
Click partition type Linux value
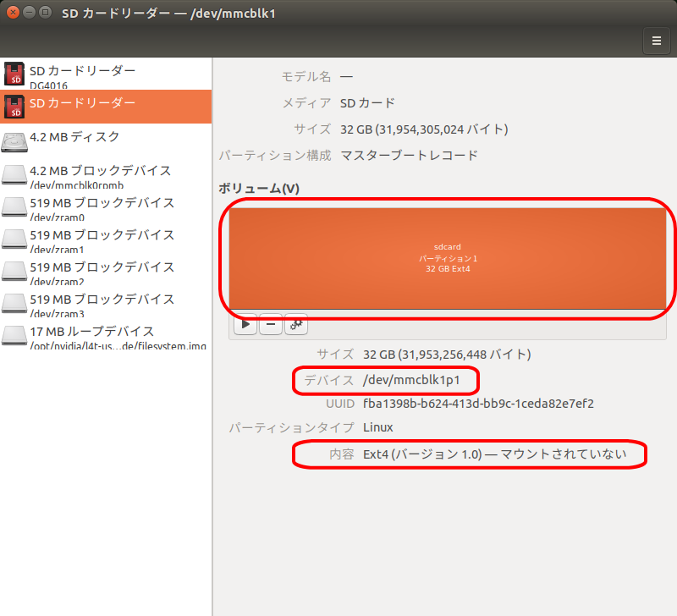(x=377, y=427)
